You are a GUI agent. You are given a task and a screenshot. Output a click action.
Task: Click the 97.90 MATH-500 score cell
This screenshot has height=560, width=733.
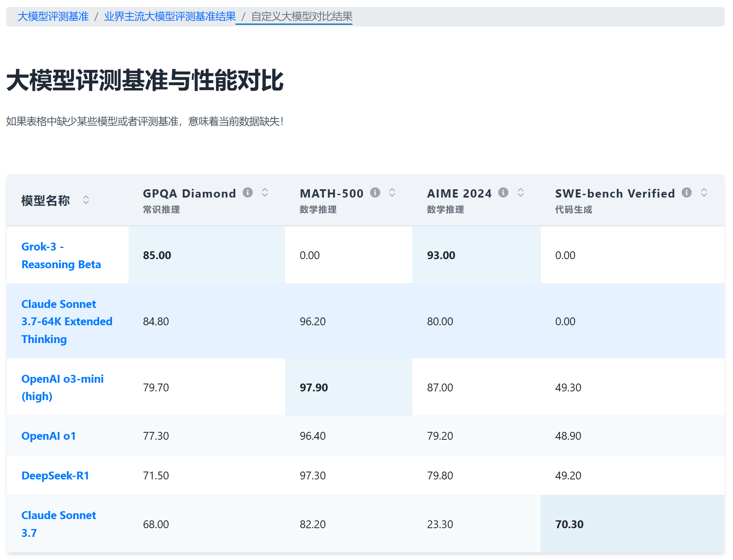pyautogui.click(x=349, y=387)
